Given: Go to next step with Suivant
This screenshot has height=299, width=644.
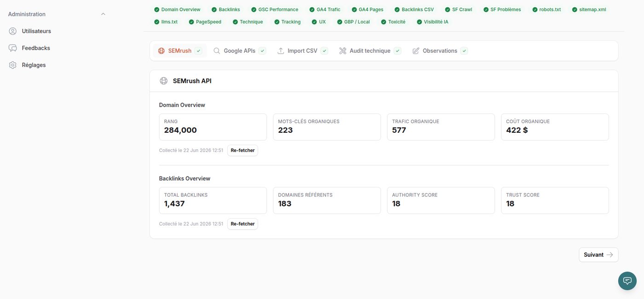Looking at the screenshot, I should click(x=598, y=255).
